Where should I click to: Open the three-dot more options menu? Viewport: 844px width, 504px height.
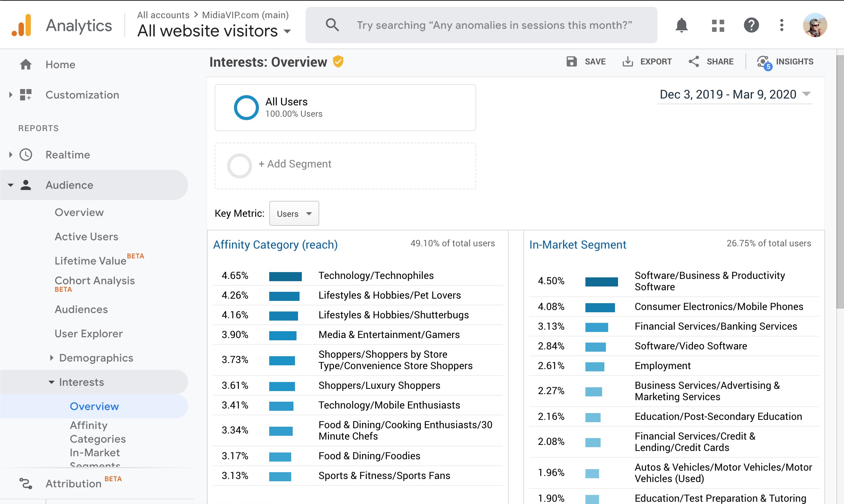tap(781, 25)
